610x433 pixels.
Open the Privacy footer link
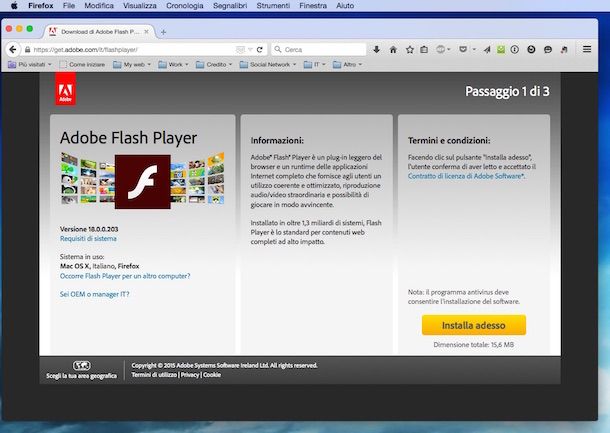point(190,375)
